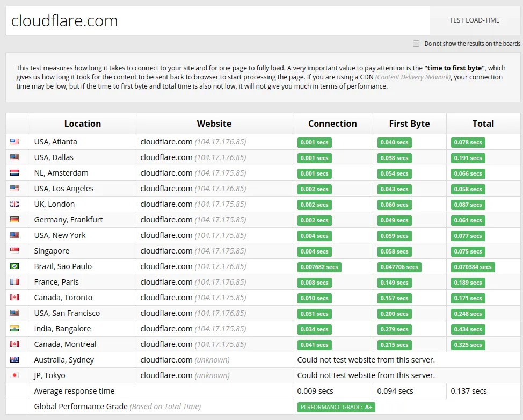Focus the cloudflare.com URL input field
Image resolution: width=523 pixels, height=420 pixels.
(x=217, y=20)
